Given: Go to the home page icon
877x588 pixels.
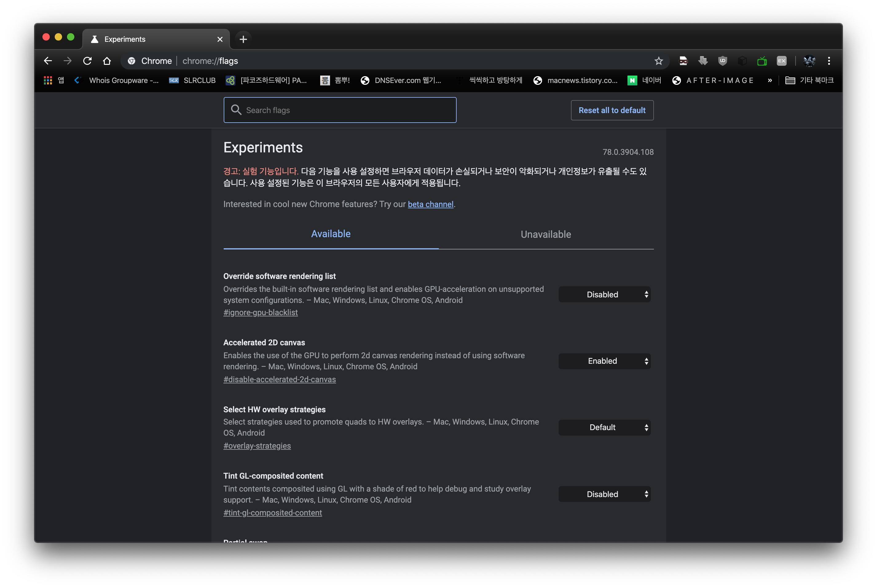Looking at the screenshot, I should coord(107,61).
